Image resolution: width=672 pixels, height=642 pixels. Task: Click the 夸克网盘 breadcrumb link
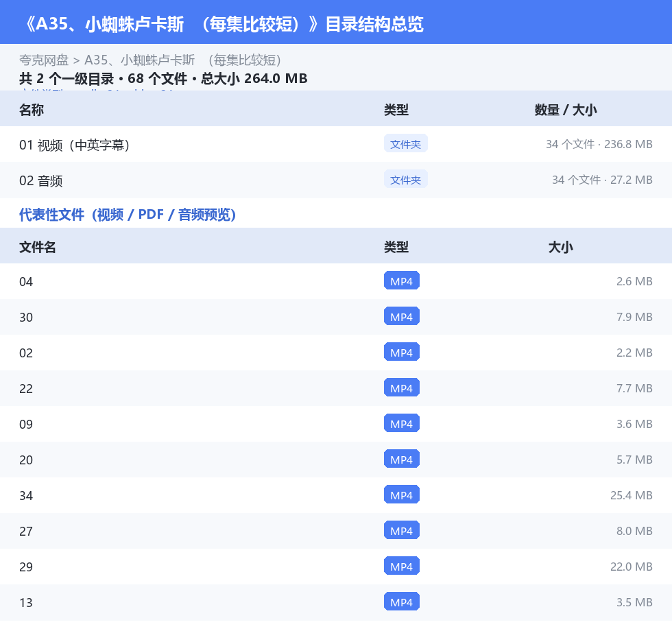pyautogui.click(x=44, y=60)
